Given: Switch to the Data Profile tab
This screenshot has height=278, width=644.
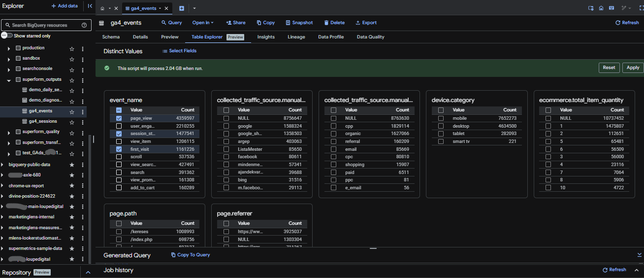Looking at the screenshot, I should point(331,37).
